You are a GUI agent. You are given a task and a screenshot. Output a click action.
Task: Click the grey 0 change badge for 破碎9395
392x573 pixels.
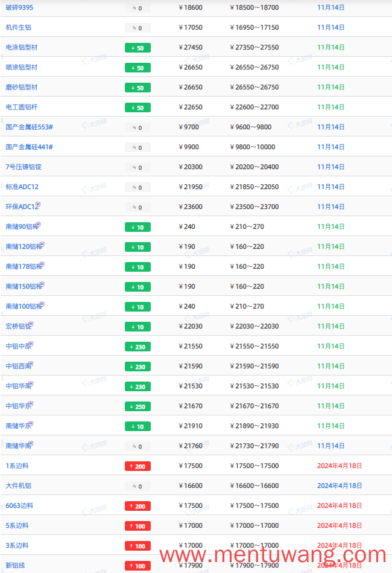tap(138, 8)
